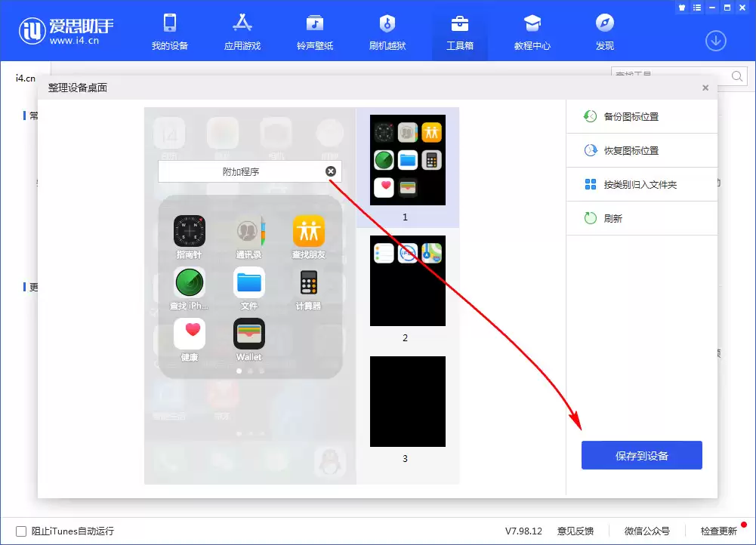
Task: Click 按类别归入文件夹
Action: tap(642, 184)
